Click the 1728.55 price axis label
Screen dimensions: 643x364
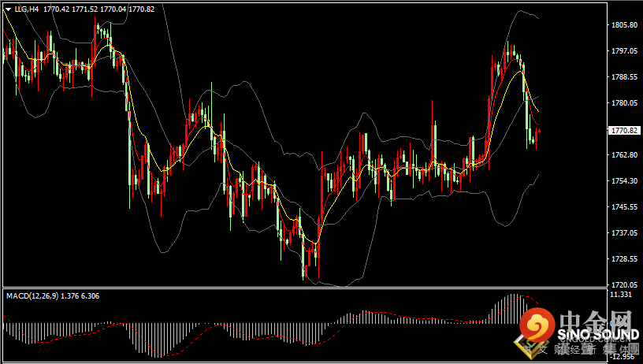pyautogui.click(x=624, y=259)
